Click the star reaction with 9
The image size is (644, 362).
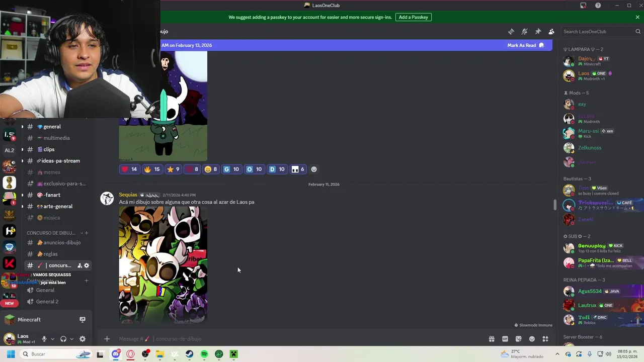click(x=173, y=169)
